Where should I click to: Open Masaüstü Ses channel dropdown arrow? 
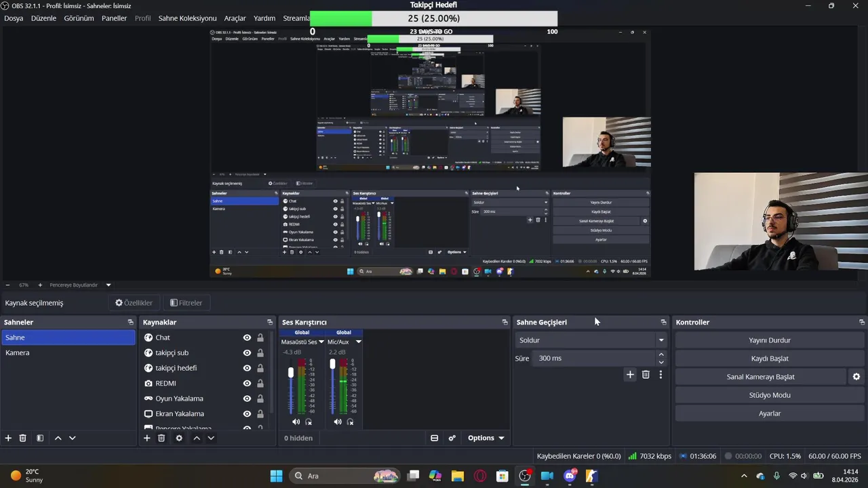[x=321, y=342]
